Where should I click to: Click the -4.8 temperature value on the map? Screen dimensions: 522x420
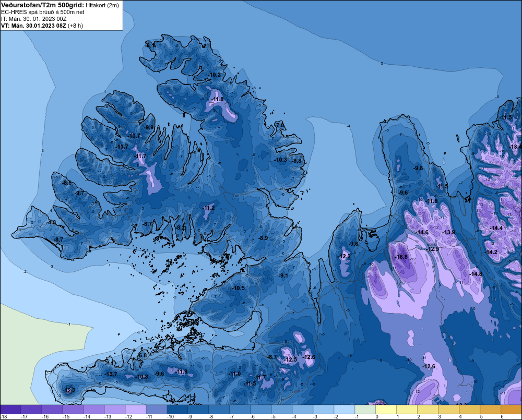pos(51,222)
